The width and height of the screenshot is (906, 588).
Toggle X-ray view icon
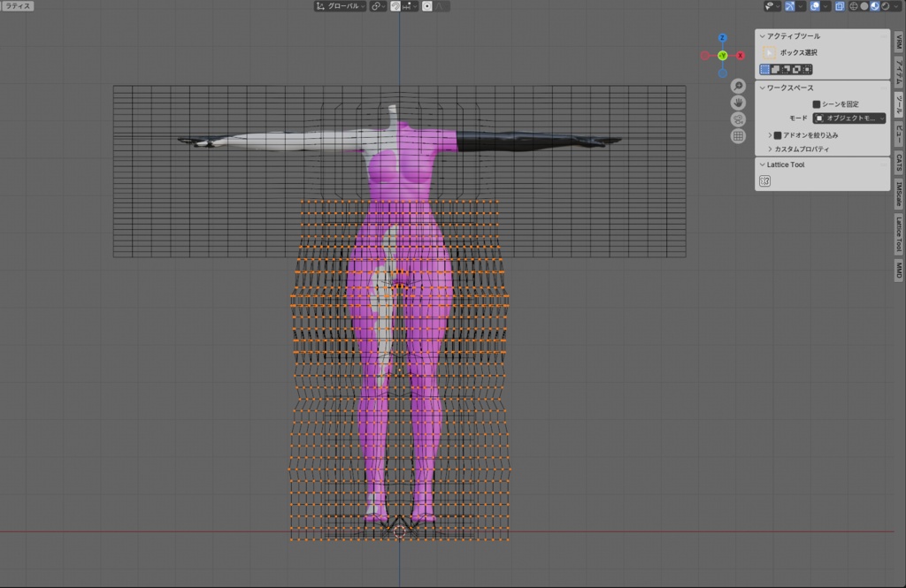pyautogui.click(x=840, y=6)
